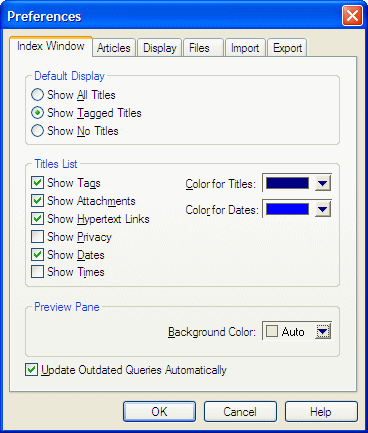Open the Display tab
The height and width of the screenshot is (433, 368).
tap(160, 48)
